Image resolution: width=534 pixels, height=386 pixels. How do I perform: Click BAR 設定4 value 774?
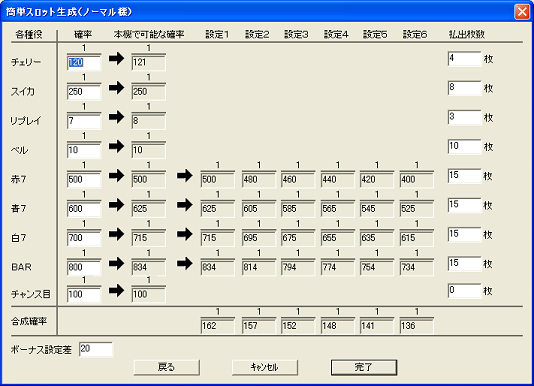[x=337, y=267]
